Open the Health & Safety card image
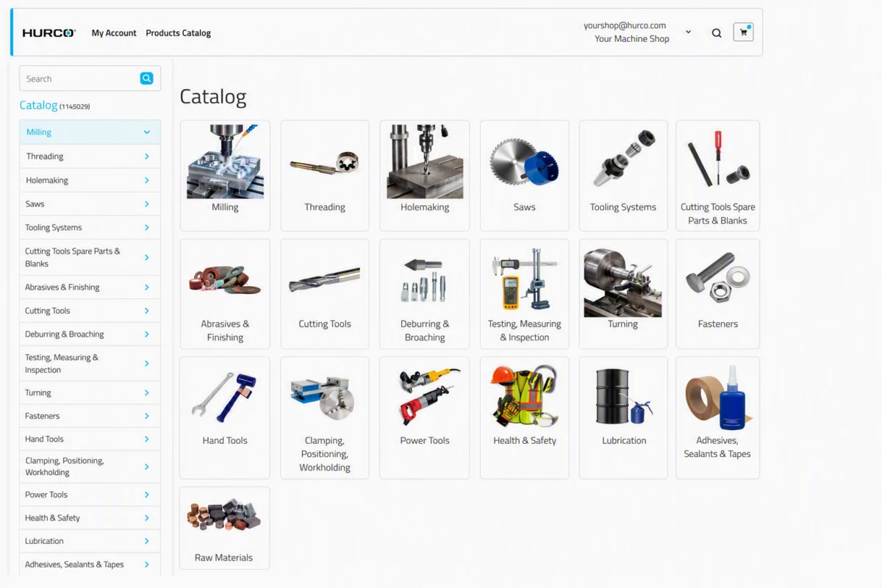The image size is (882, 588). point(525,396)
